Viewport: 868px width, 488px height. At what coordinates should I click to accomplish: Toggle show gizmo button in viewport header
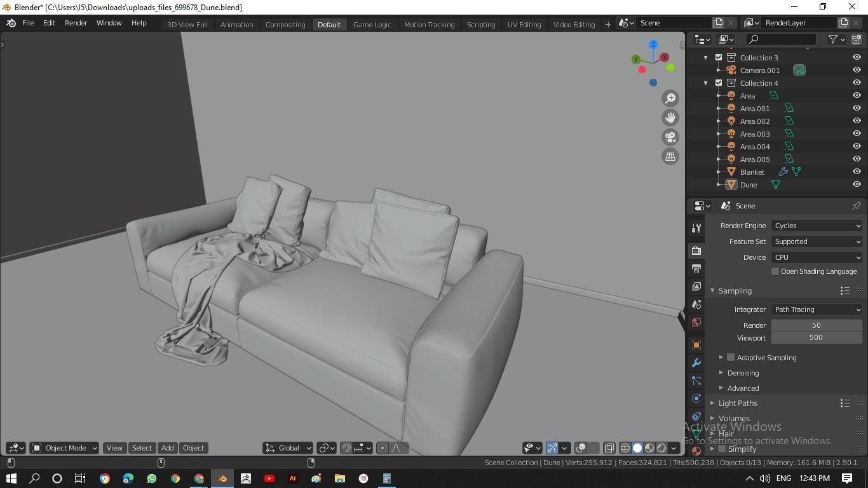552,448
